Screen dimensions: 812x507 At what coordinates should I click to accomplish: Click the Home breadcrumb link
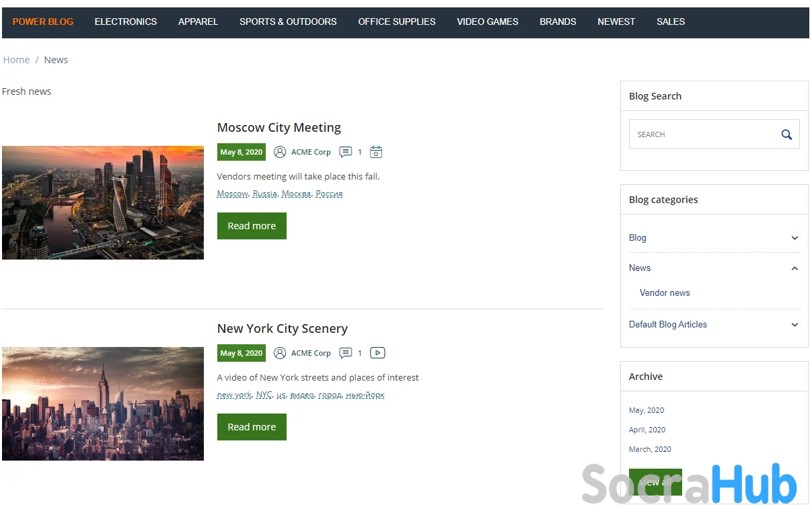click(16, 60)
